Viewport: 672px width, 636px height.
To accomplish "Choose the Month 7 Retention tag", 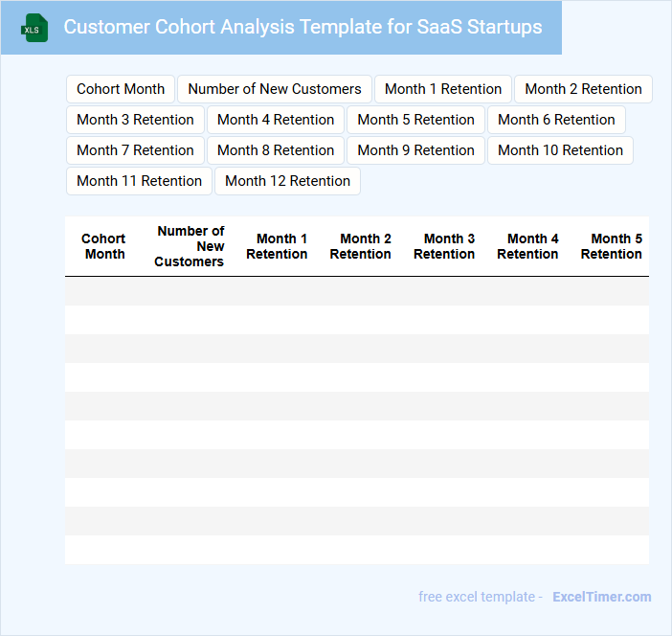I will (135, 150).
